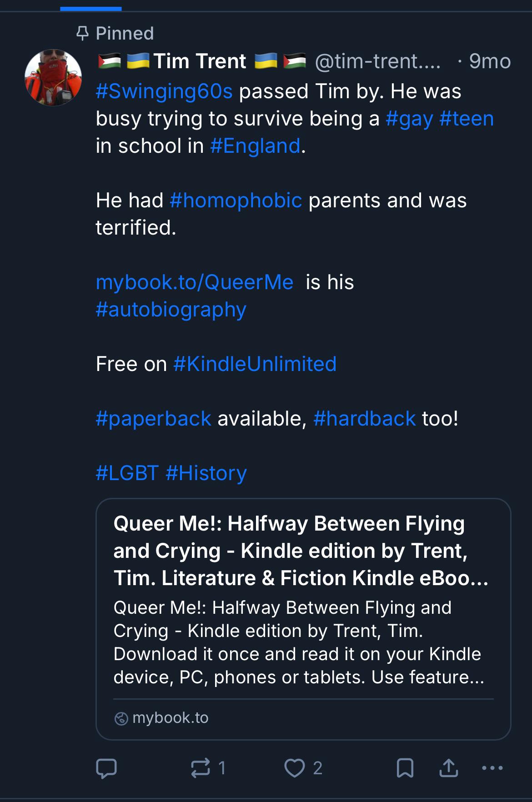Open the three-dot more options menu
The image size is (532, 802).
492,768
